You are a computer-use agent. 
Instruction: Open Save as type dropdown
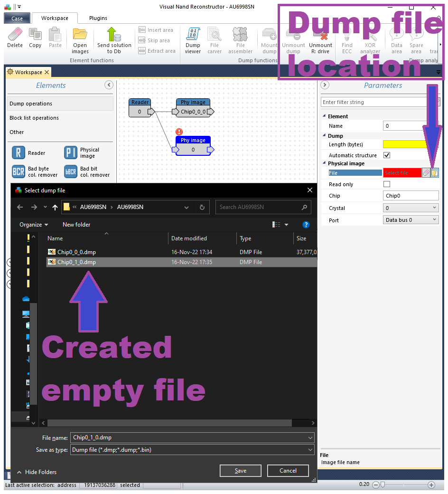coord(310,450)
